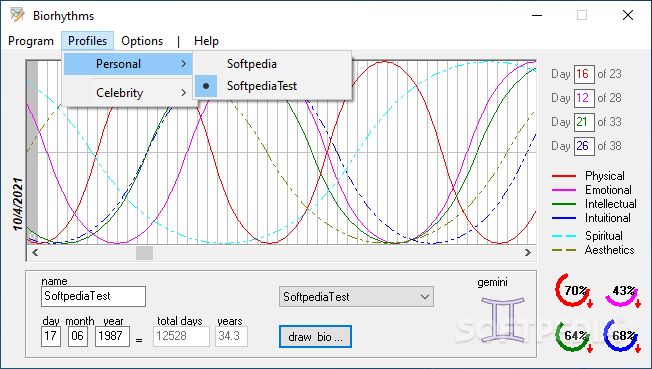Screen dimensions: 652x369
Task: Click the year field showing 1987
Action: click(x=112, y=336)
